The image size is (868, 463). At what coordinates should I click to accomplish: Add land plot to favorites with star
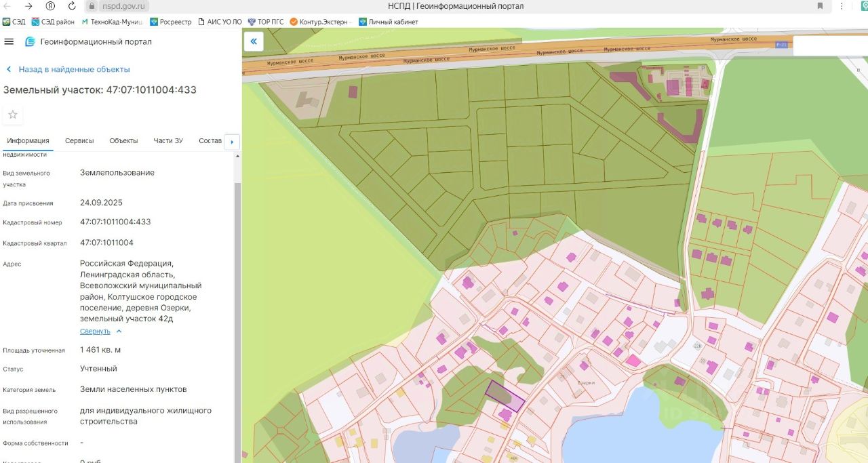pos(13,115)
